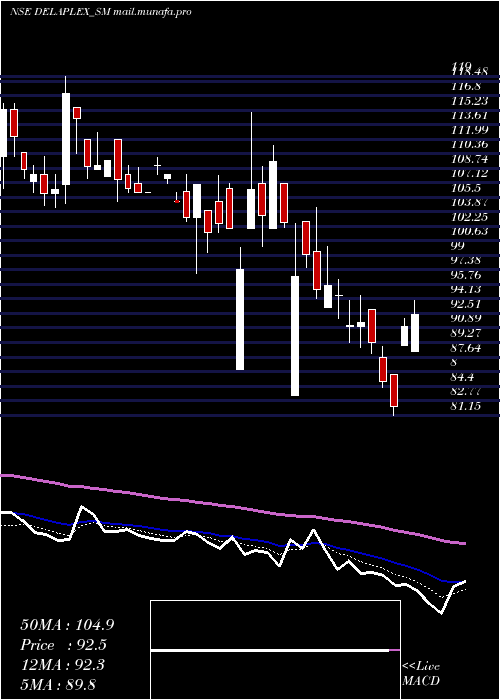This screenshot has height=700, width=500.
Task: Click the 5MA : 89.8 label
Action: [58, 684]
